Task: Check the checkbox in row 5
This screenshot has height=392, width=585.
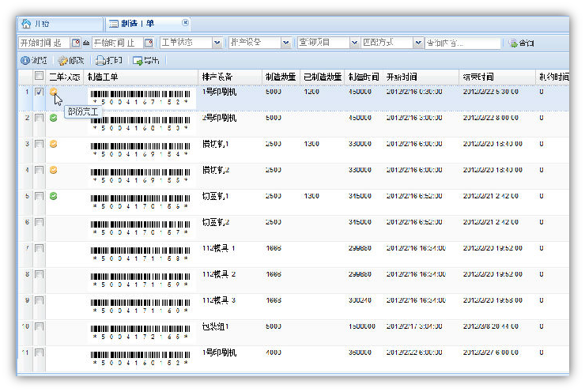Action: click(39, 196)
